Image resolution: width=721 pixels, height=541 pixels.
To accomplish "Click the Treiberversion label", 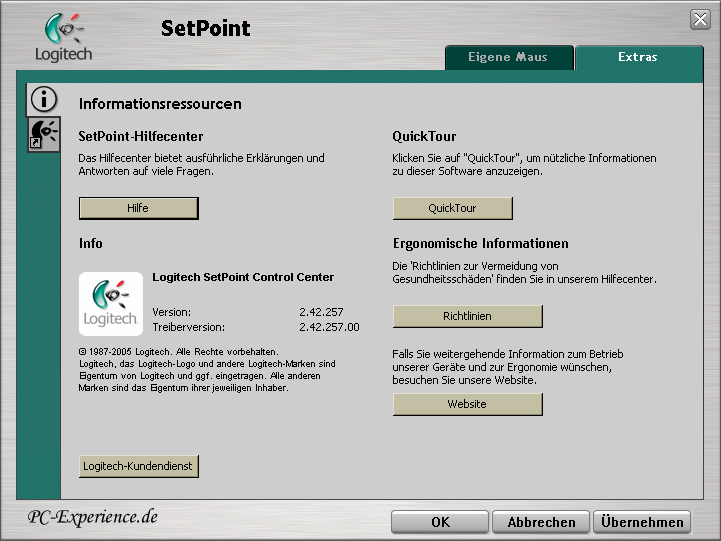I will (189, 327).
